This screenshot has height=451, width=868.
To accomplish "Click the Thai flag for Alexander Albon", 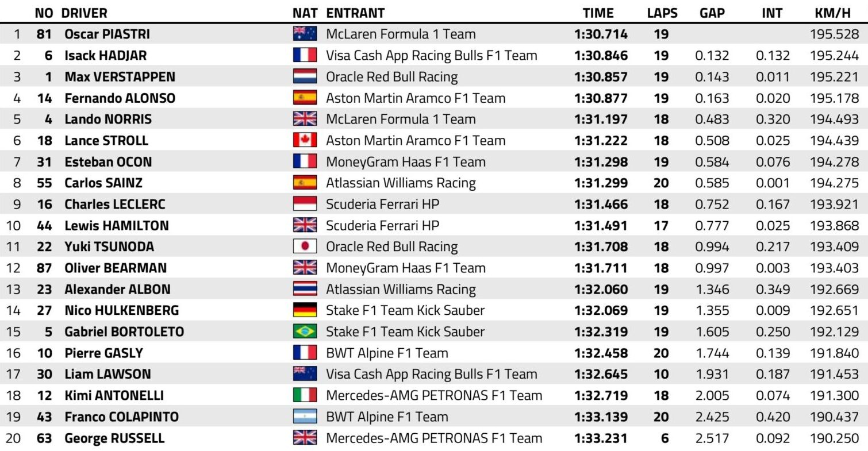I will point(305,289).
